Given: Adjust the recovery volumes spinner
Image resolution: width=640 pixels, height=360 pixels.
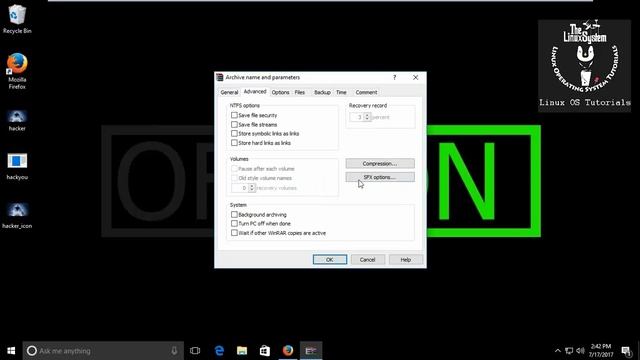Looking at the screenshot, I should point(251,188).
